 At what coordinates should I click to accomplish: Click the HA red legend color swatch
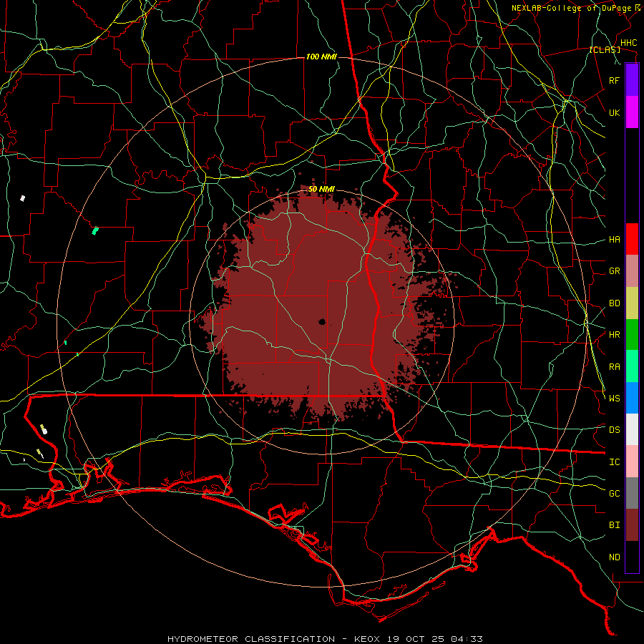click(x=632, y=239)
